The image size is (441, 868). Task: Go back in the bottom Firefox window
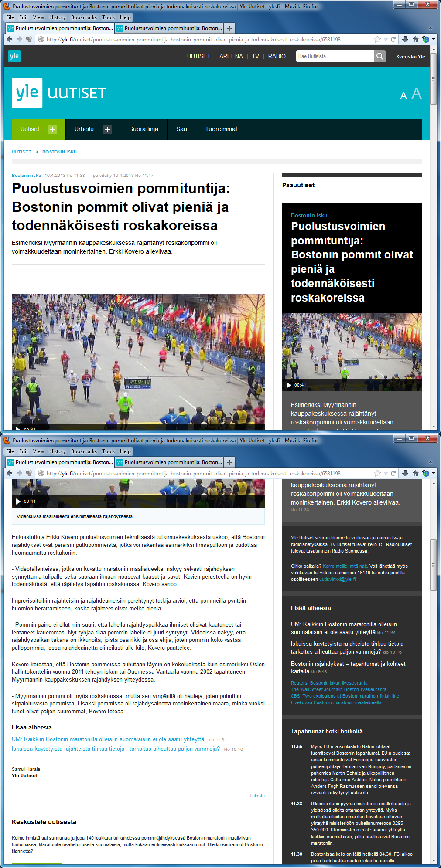(9, 473)
